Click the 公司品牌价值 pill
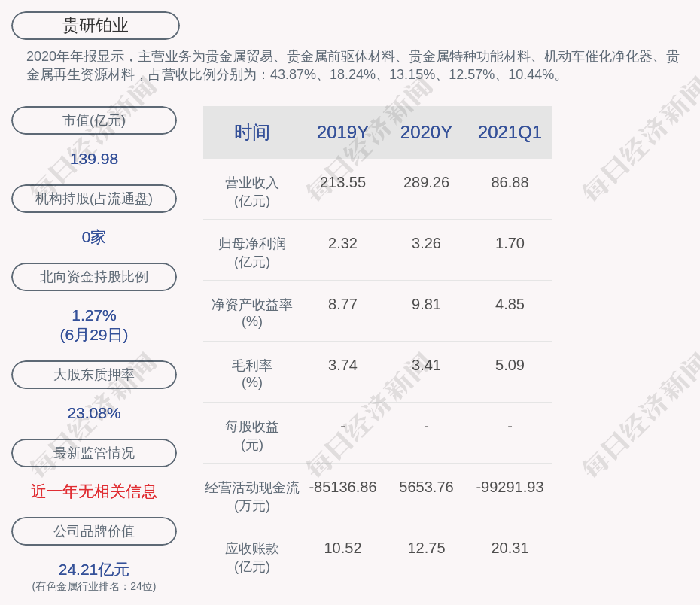Screen dimensions: 700x605 94,531
